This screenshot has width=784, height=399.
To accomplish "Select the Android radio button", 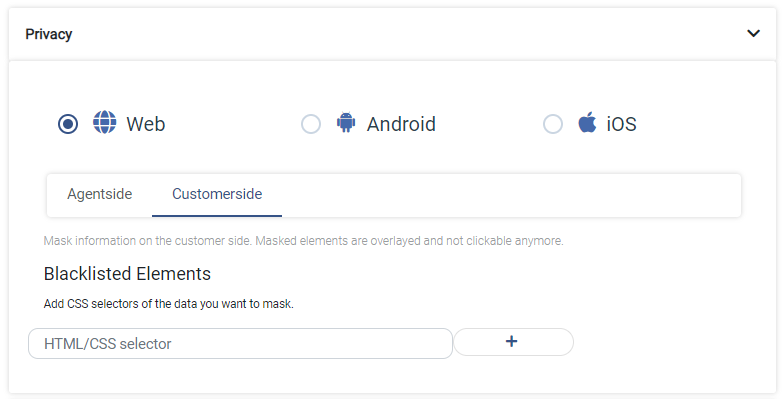I will pyautogui.click(x=311, y=124).
